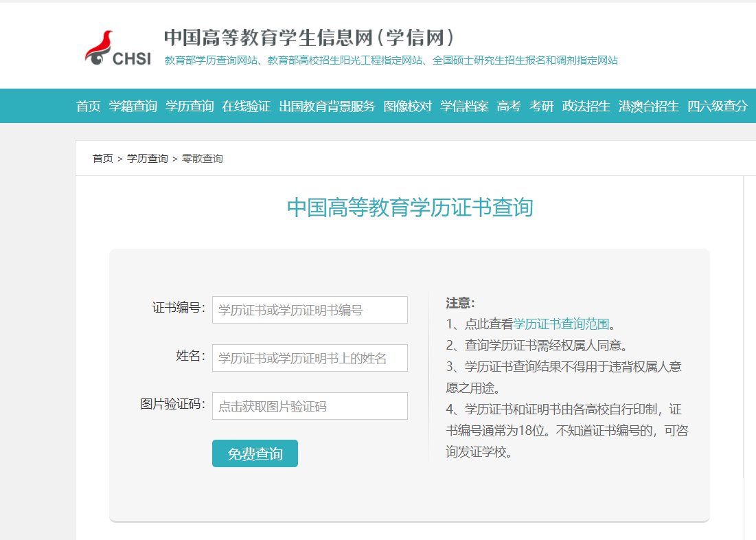Open 港澳台招生 in the nav bar
Viewport: 756px width, 540px height.
pos(648,106)
